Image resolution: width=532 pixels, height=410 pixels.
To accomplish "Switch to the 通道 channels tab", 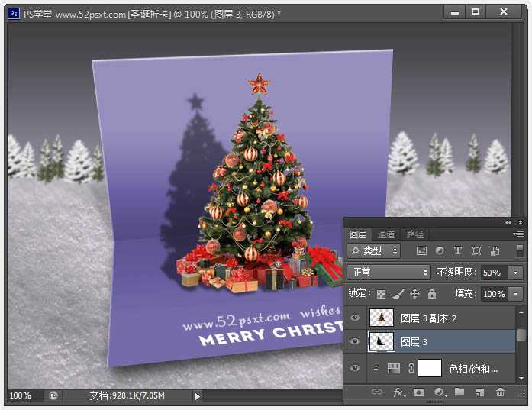I will click(x=385, y=234).
